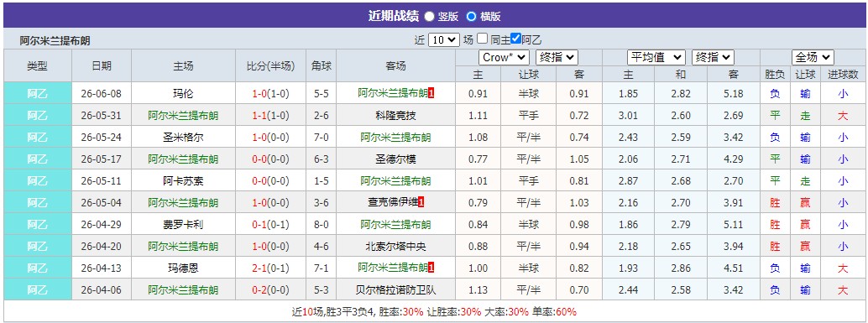Click 科隆竞技 away team link

point(395,116)
